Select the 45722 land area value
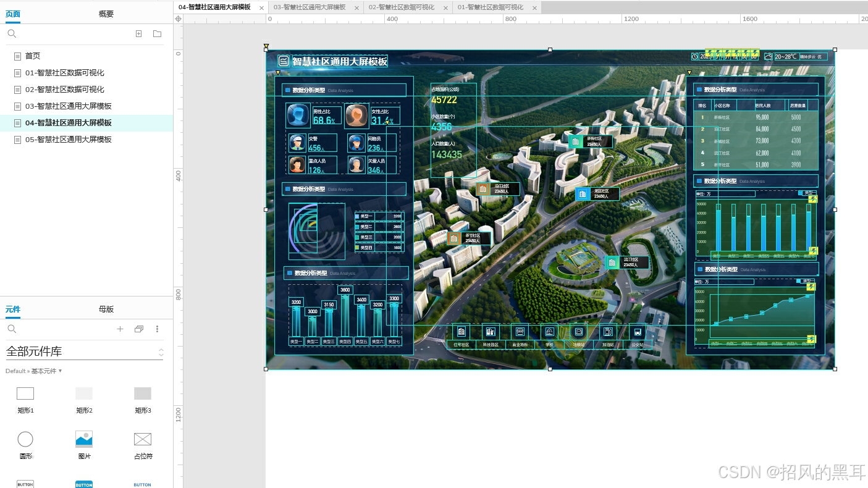 click(x=444, y=99)
